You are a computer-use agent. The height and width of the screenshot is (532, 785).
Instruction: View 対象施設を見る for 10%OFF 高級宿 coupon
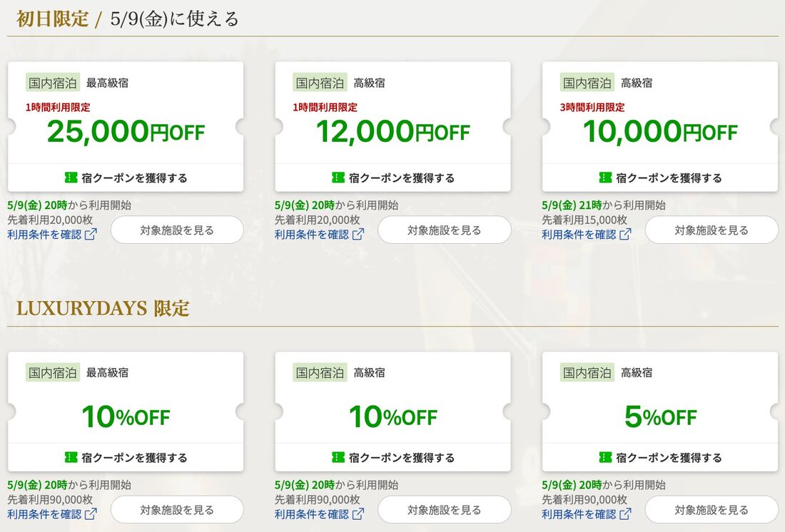click(x=445, y=510)
